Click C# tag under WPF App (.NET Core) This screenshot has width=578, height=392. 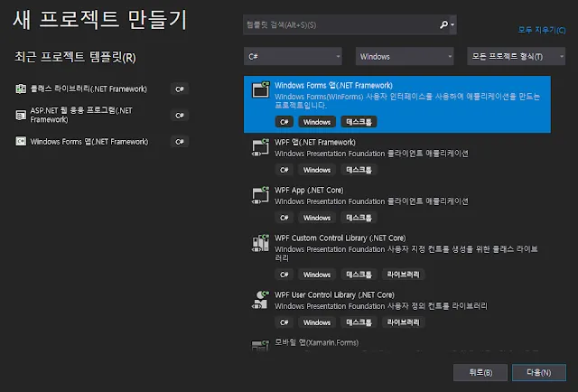click(x=284, y=218)
